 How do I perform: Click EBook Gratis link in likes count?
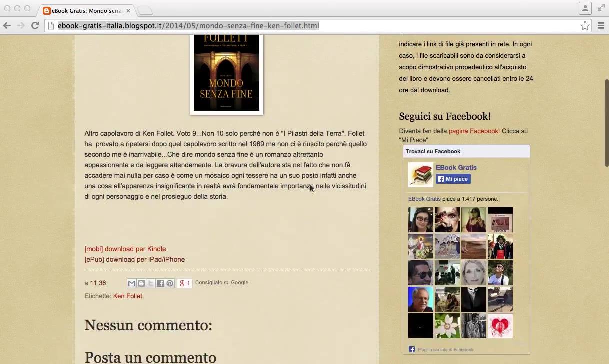tap(424, 199)
